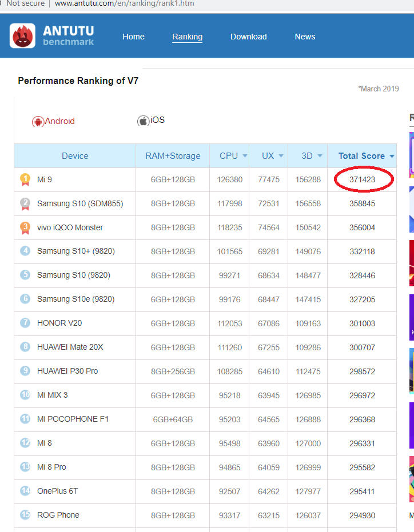The height and width of the screenshot is (532, 414).
Task: Click rank 9 badge beside HUAWEI P30 Pro
Action: pos(25,371)
